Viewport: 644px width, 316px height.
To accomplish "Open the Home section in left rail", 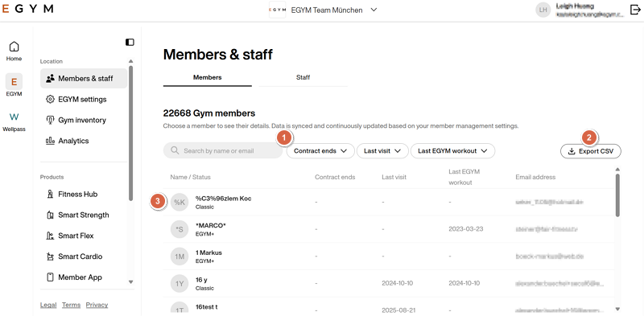I will click(14, 51).
